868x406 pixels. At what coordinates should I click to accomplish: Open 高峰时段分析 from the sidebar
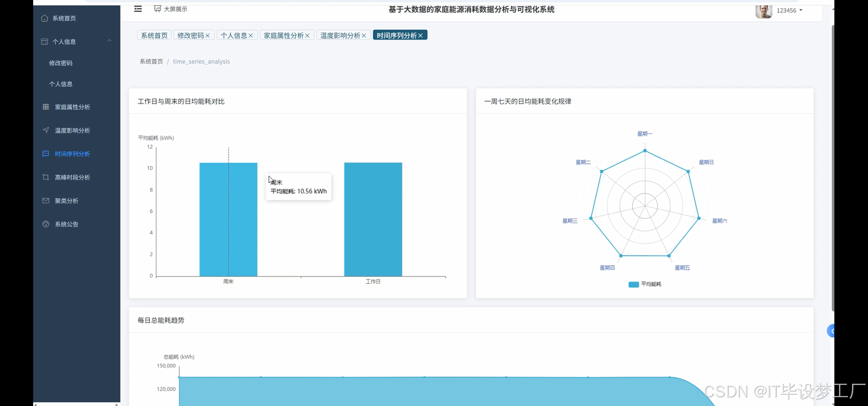(x=73, y=178)
